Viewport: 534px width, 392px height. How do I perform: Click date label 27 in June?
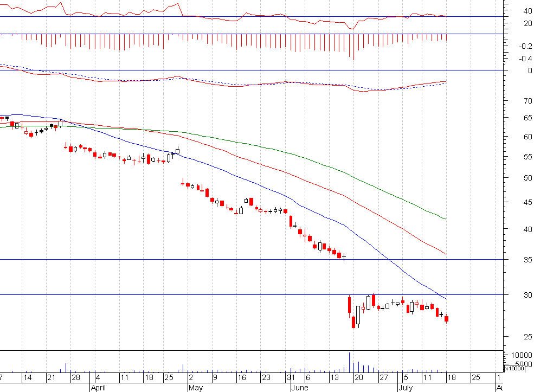pos(384,377)
